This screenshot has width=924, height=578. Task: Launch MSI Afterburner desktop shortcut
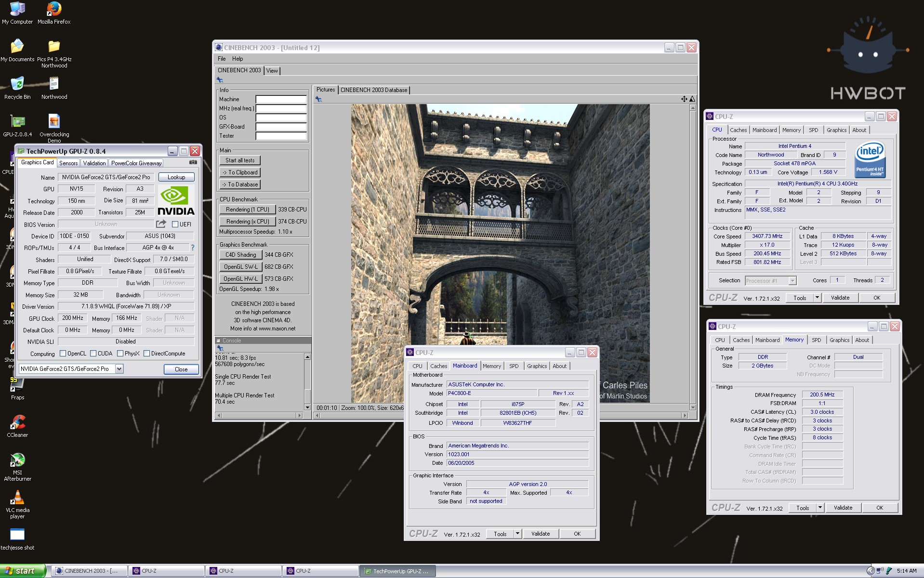point(17,466)
